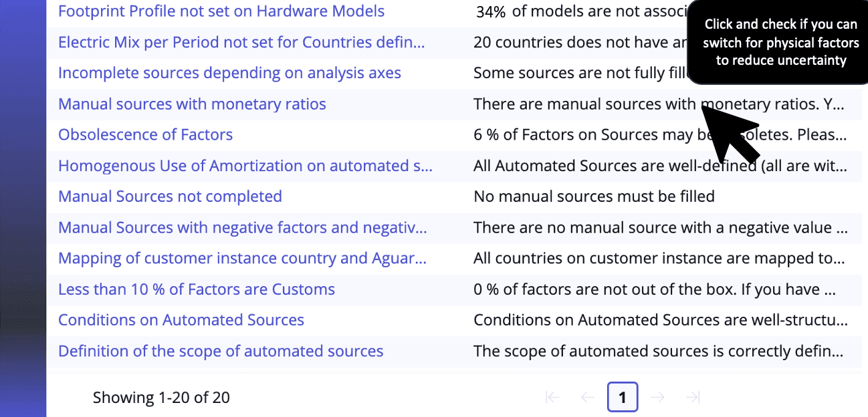The width and height of the screenshot is (868, 417).
Task: Advance to the next page
Action: pyautogui.click(x=657, y=397)
